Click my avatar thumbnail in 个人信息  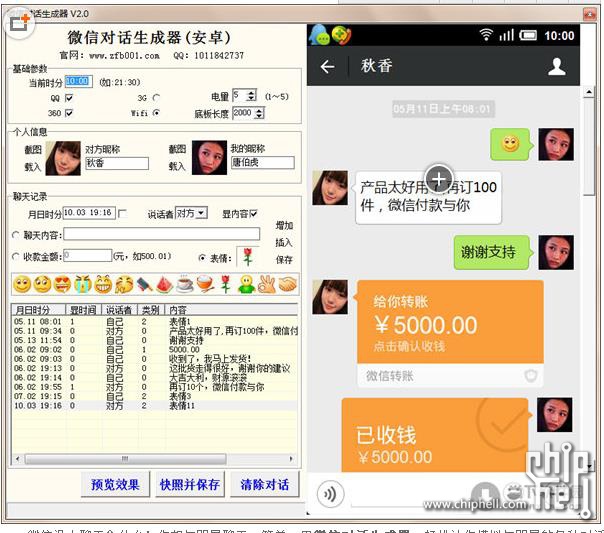pos(210,158)
